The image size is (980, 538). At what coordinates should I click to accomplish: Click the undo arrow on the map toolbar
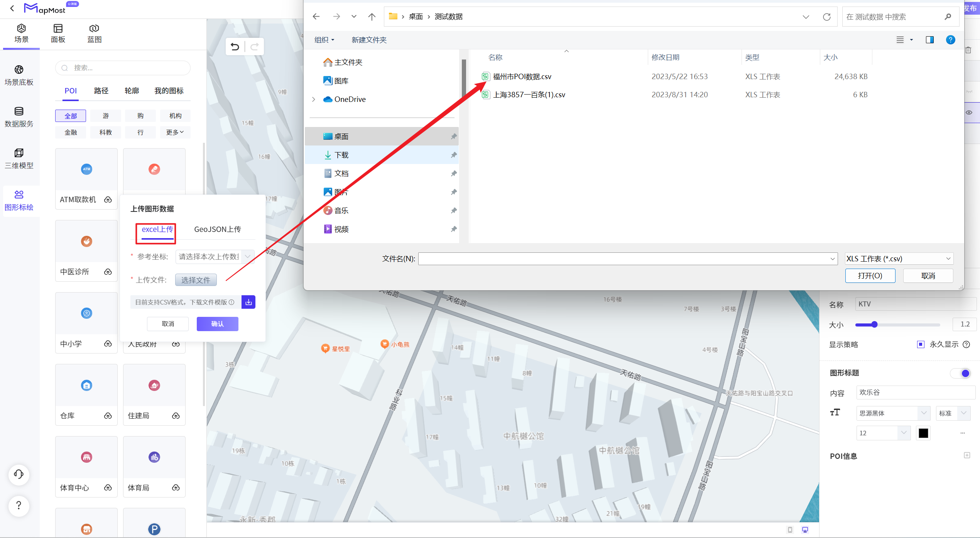coord(235,47)
